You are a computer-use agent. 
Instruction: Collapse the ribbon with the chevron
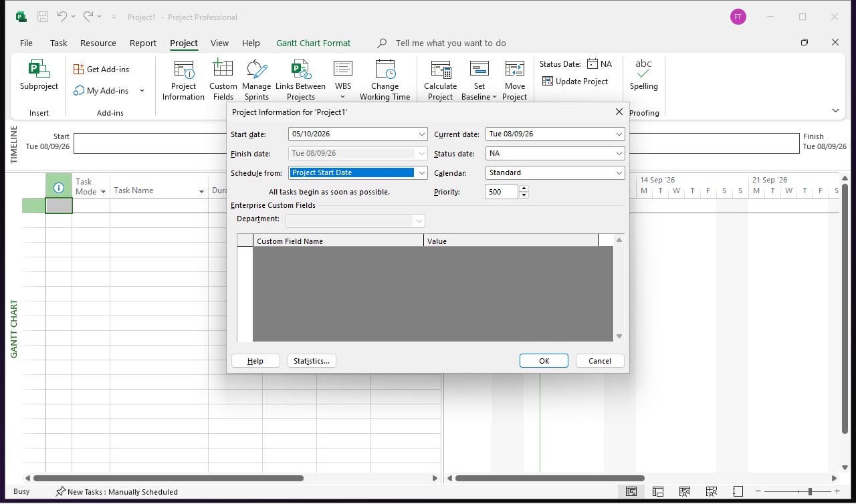[x=835, y=110]
